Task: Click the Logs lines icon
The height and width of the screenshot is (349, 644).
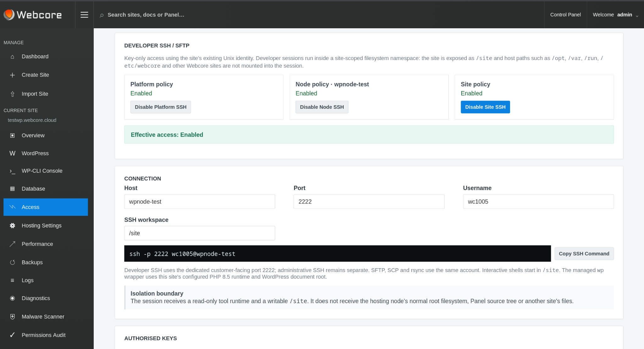Action: pos(12,280)
